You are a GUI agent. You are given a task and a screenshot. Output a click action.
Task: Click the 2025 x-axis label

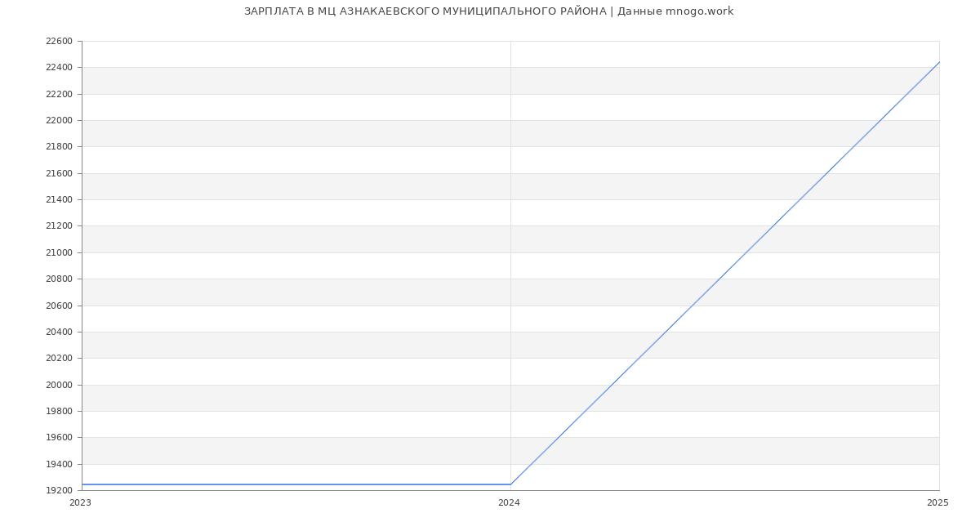click(938, 503)
